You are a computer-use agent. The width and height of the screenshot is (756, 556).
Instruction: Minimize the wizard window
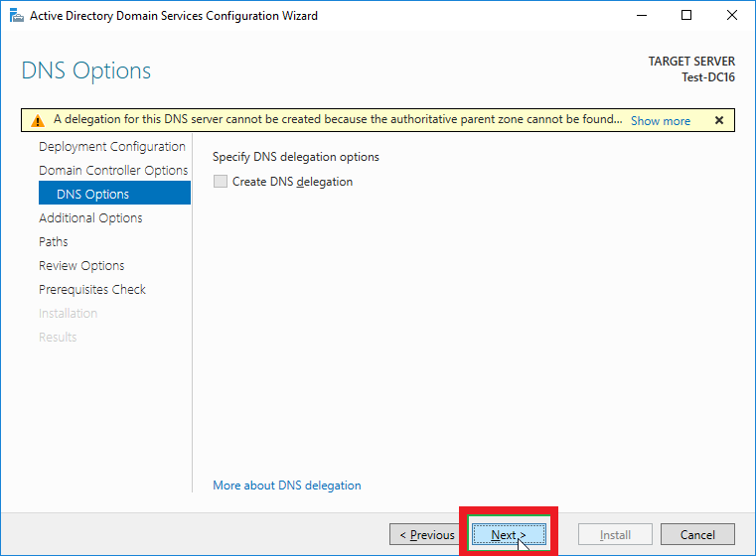pos(642,16)
